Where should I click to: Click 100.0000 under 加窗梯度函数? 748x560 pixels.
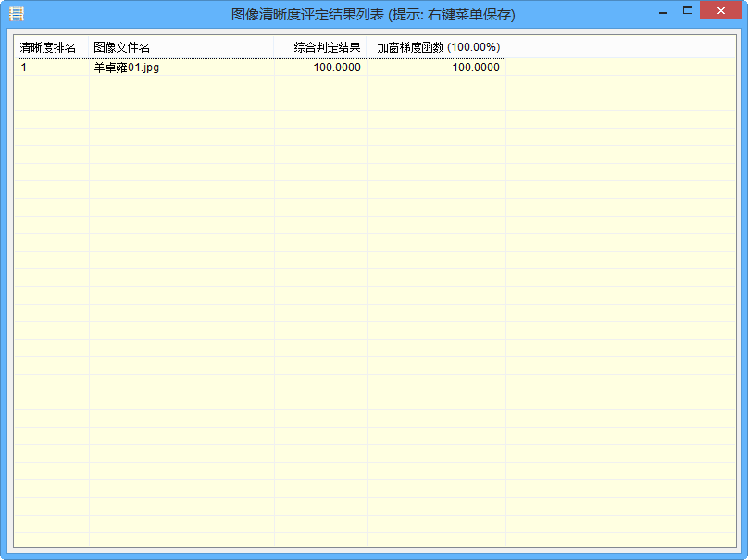(x=476, y=68)
